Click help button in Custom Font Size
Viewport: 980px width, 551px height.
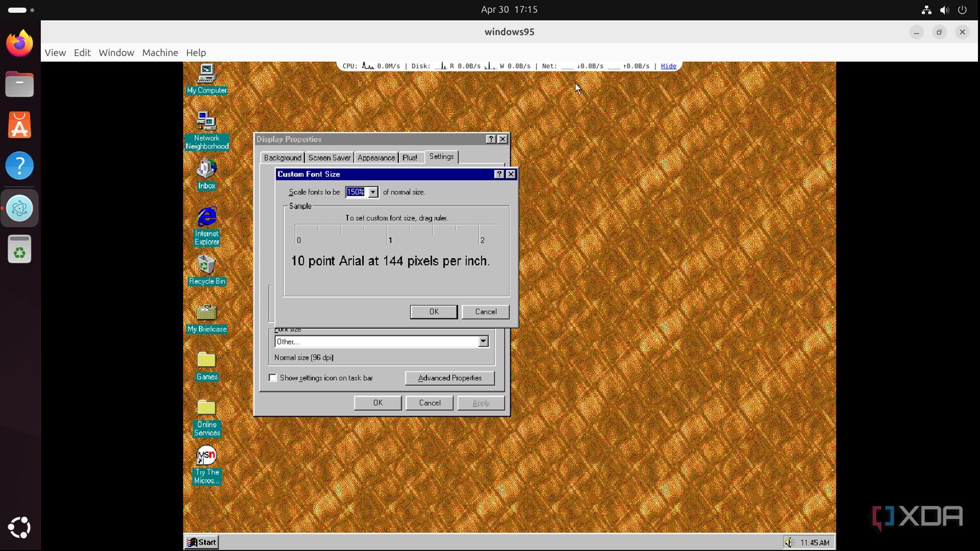point(499,174)
